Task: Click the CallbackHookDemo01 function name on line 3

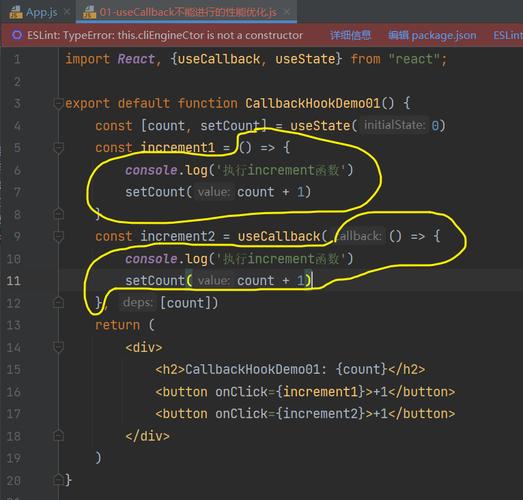Action: click(x=313, y=103)
